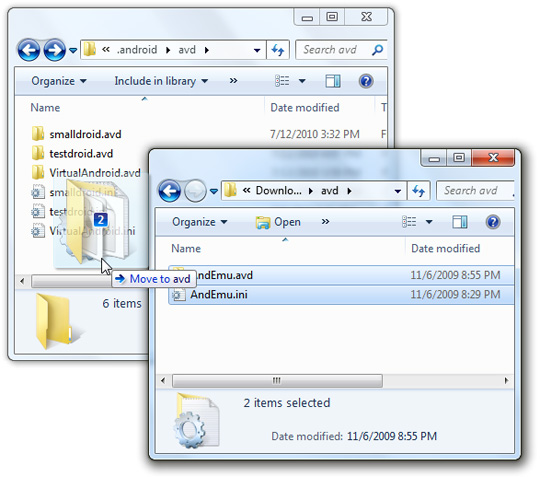Change view icon in .android window
This screenshot has width=540, height=477.
[x=282, y=81]
